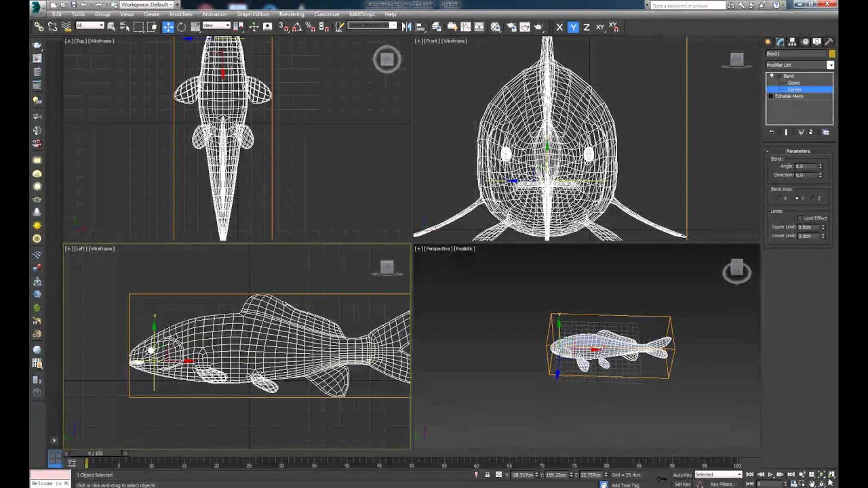Open the selection filter All dropdown
Screen dimensions: 868x488
click(x=90, y=26)
